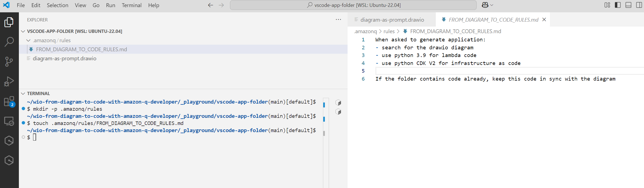The image size is (644, 188).
Task: Open the Customize Layout control
Action: click(607, 5)
